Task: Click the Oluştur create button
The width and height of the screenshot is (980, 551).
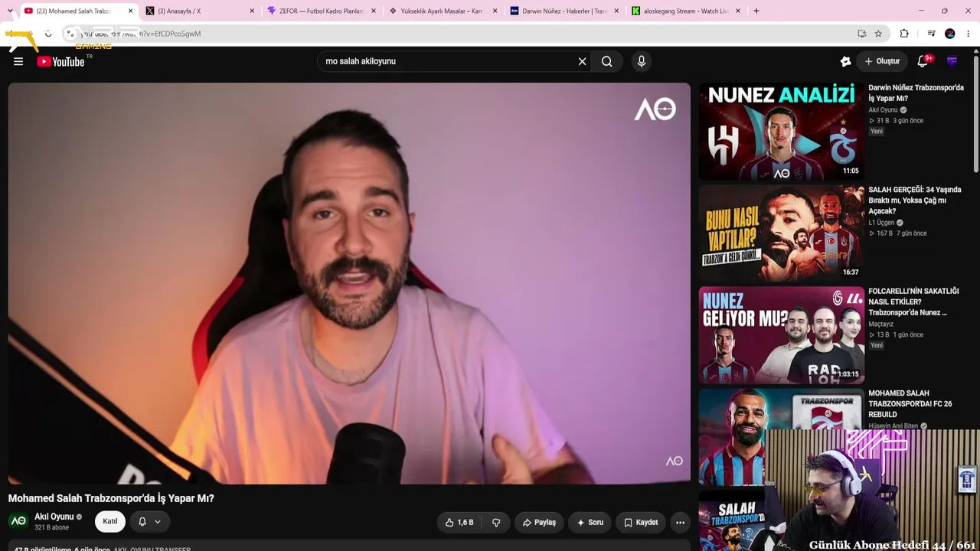Action: pyautogui.click(x=882, y=61)
